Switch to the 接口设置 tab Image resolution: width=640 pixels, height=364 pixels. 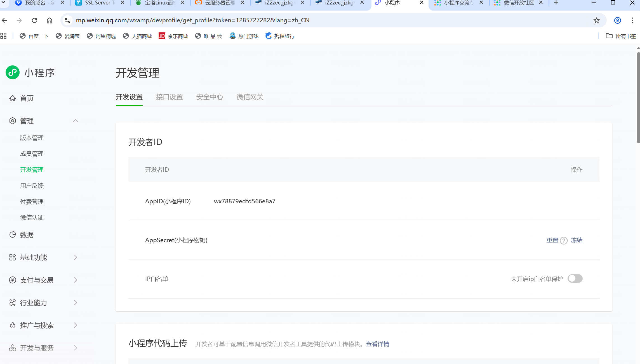169,97
